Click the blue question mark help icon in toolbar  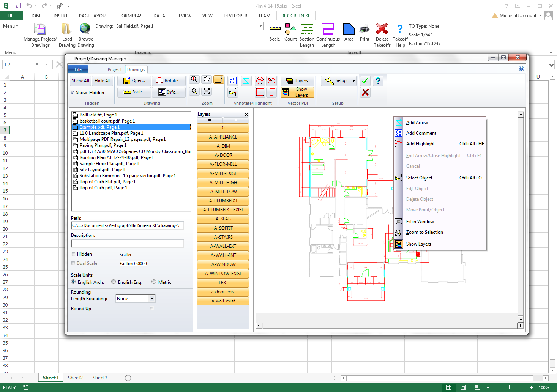(x=378, y=81)
